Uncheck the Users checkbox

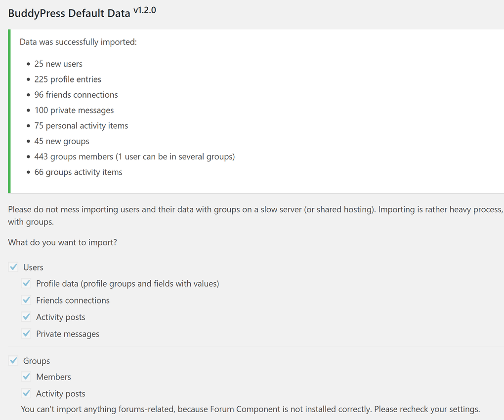(x=14, y=267)
